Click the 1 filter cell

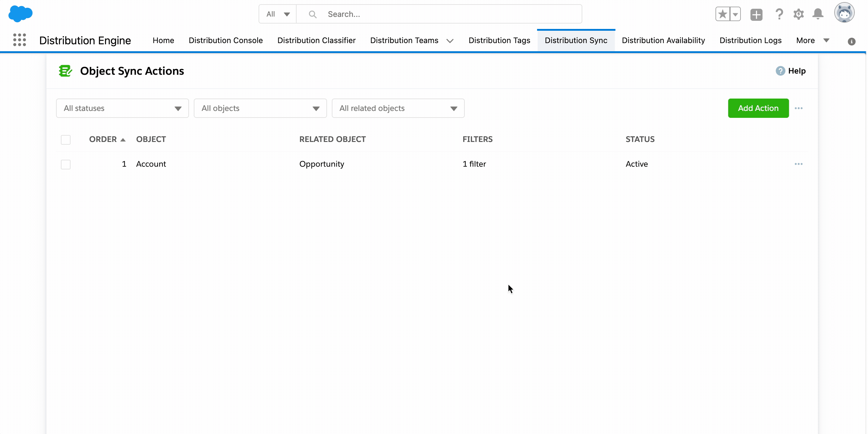pos(474,164)
